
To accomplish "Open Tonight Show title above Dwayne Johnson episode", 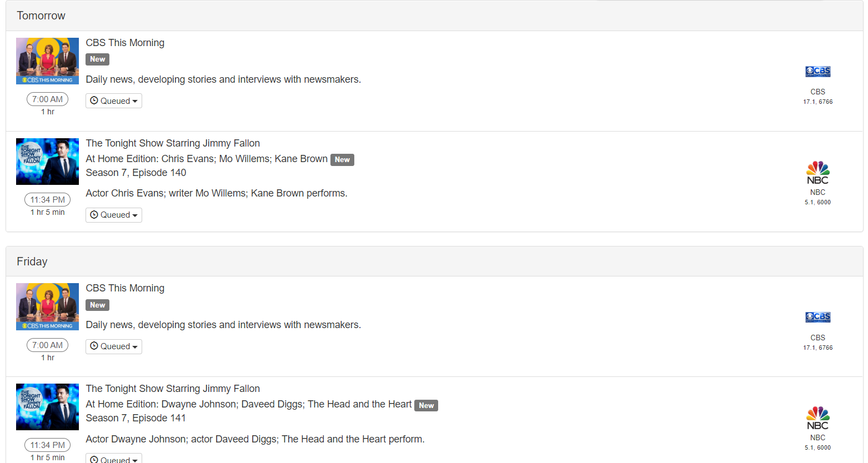I will click(173, 389).
